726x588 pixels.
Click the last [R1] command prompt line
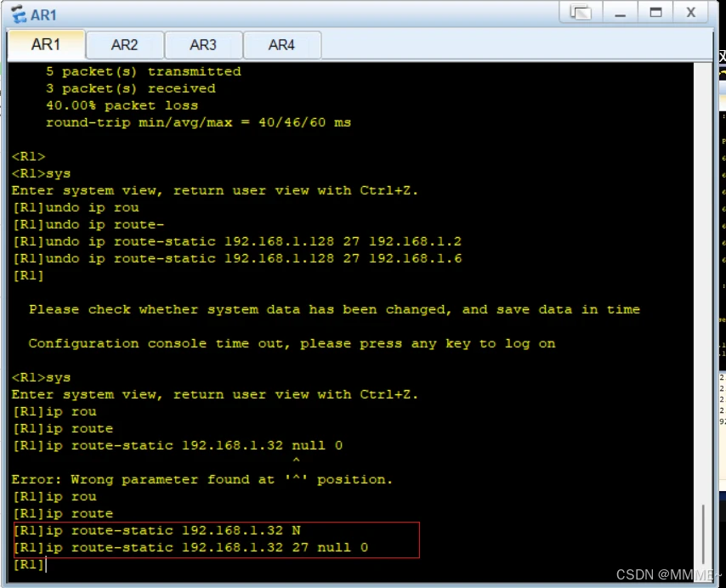[28, 565]
